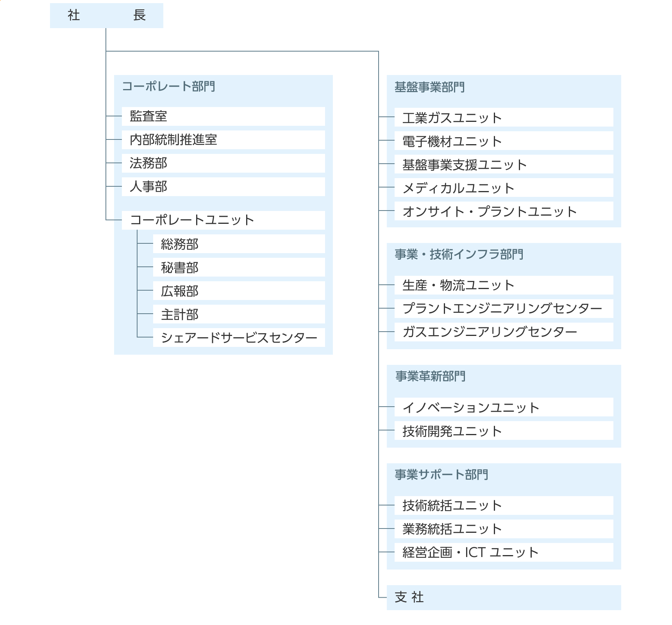
Task: Click 内部統制推進室 in the corporate section
Action: click(223, 140)
